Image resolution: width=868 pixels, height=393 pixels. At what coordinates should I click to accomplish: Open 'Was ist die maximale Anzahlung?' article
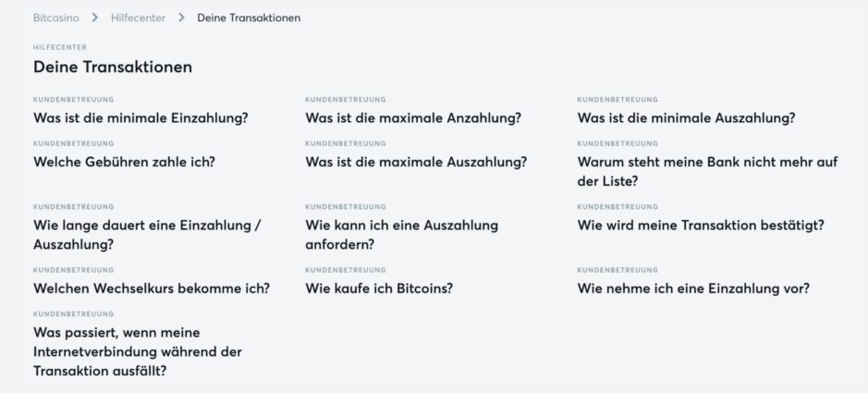click(413, 118)
